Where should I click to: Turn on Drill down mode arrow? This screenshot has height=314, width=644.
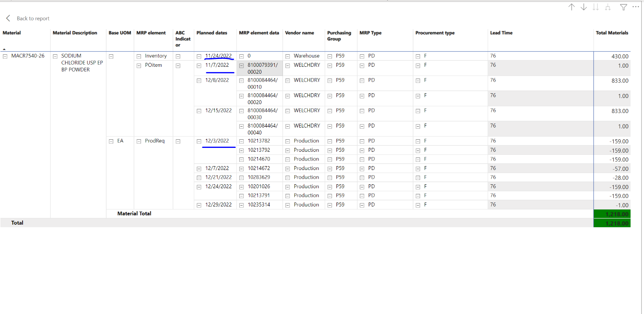[584, 7]
